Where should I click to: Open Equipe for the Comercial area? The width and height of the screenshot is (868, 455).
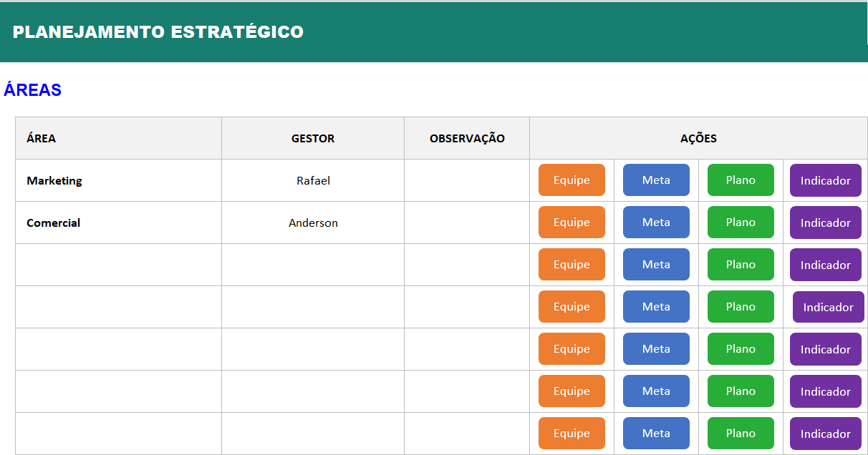click(572, 222)
